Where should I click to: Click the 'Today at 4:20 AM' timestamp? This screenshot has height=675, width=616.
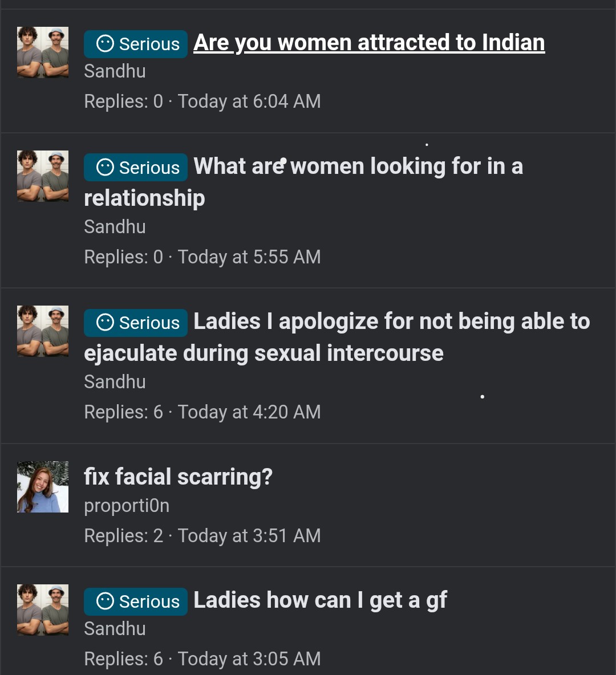click(x=249, y=412)
